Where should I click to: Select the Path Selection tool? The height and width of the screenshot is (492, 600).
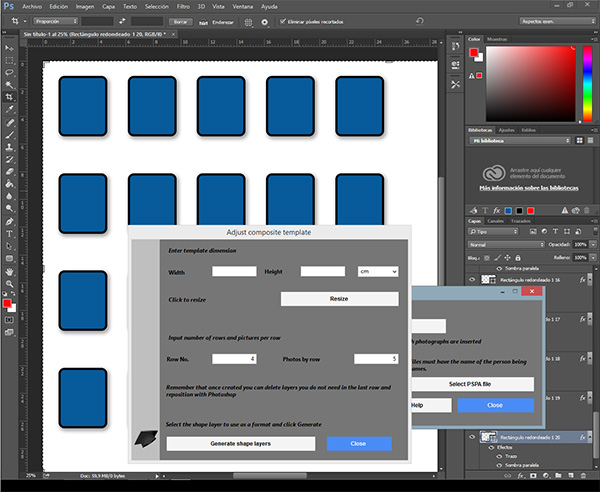coord(9,246)
